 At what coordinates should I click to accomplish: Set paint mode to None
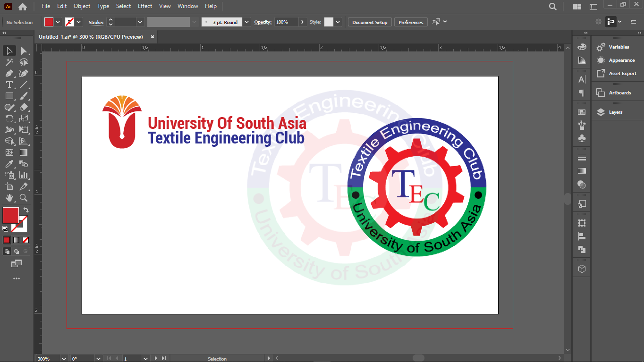point(25,240)
